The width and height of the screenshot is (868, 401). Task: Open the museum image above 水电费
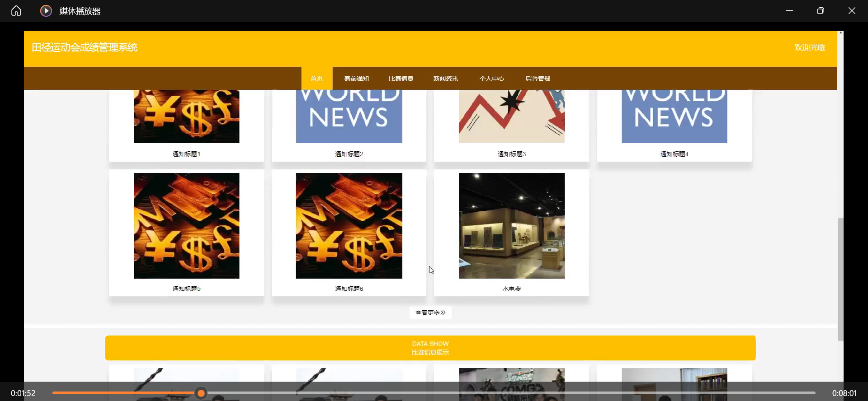click(x=512, y=226)
